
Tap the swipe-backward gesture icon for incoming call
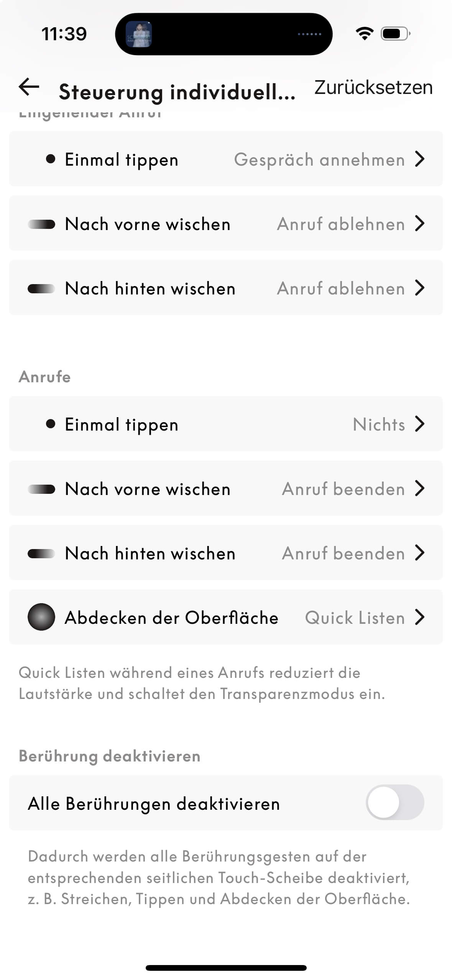tap(41, 288)
